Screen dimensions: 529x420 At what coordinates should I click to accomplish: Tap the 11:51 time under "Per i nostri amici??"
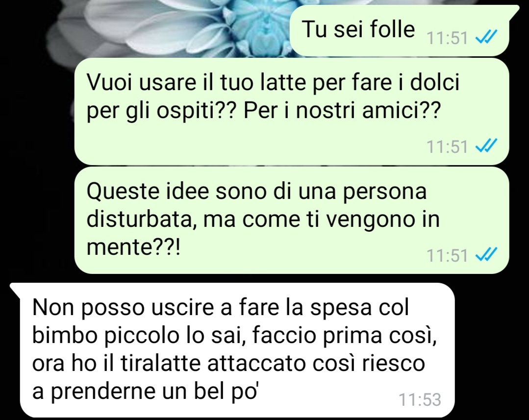(x=447, y=147)
